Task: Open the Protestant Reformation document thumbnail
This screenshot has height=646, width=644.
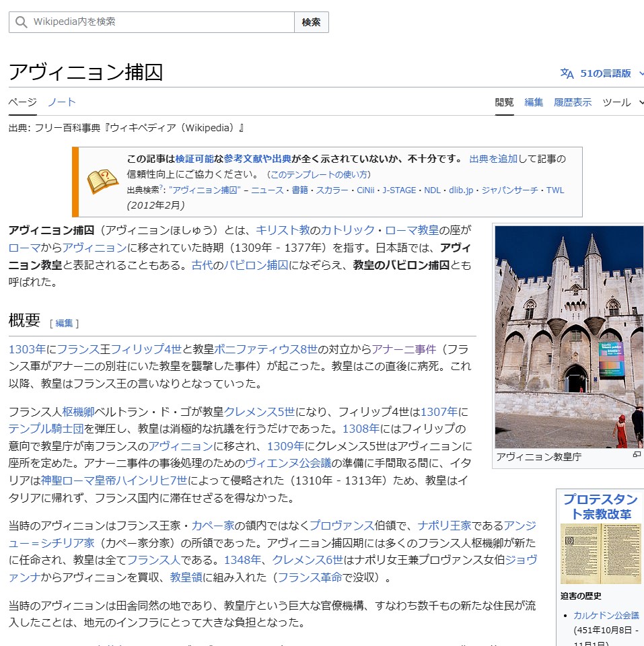Action: click(x=601, y=553)
